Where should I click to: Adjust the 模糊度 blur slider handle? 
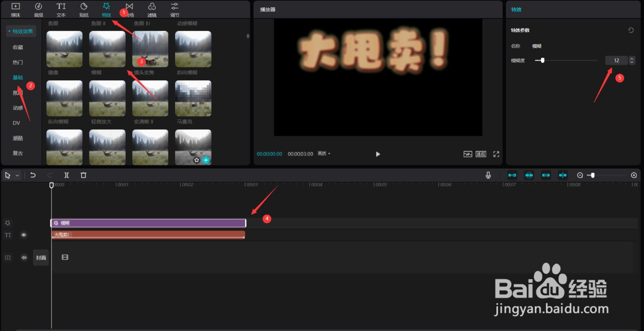point(543,60)
